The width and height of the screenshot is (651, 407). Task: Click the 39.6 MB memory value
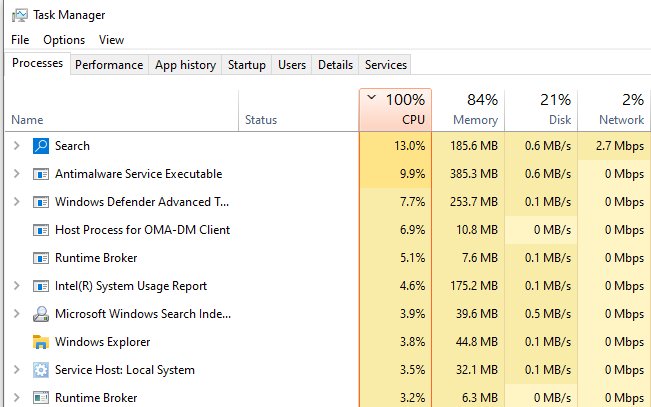(x=477, y=314)
